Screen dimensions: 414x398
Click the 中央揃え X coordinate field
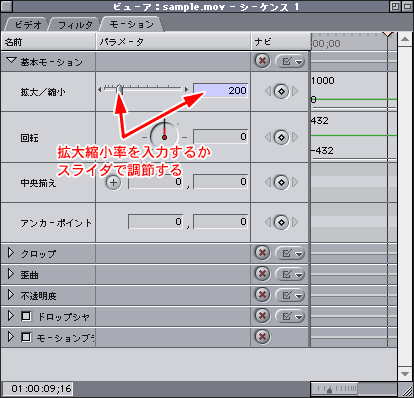(x=156, y=182)
